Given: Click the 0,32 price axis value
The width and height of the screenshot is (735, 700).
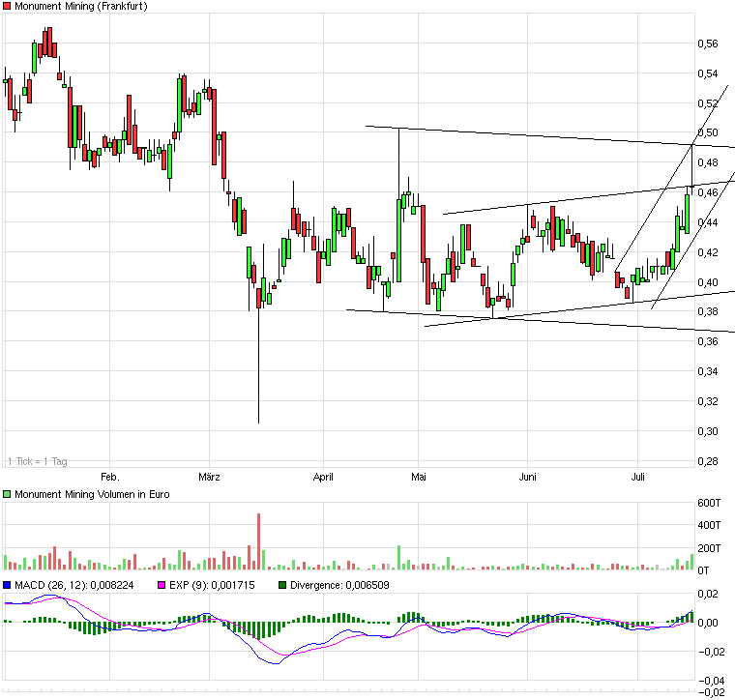Looking at the screenshot, I should click(708, 401).
